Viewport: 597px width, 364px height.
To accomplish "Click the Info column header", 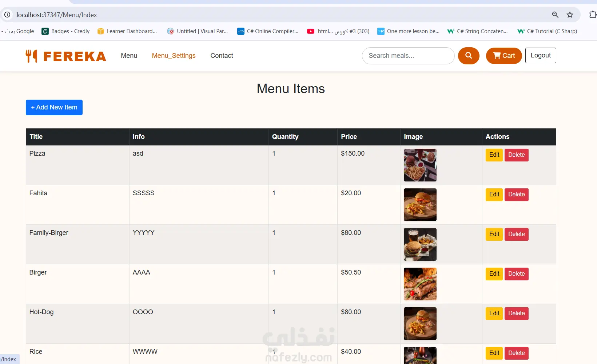I will [199, 137].
